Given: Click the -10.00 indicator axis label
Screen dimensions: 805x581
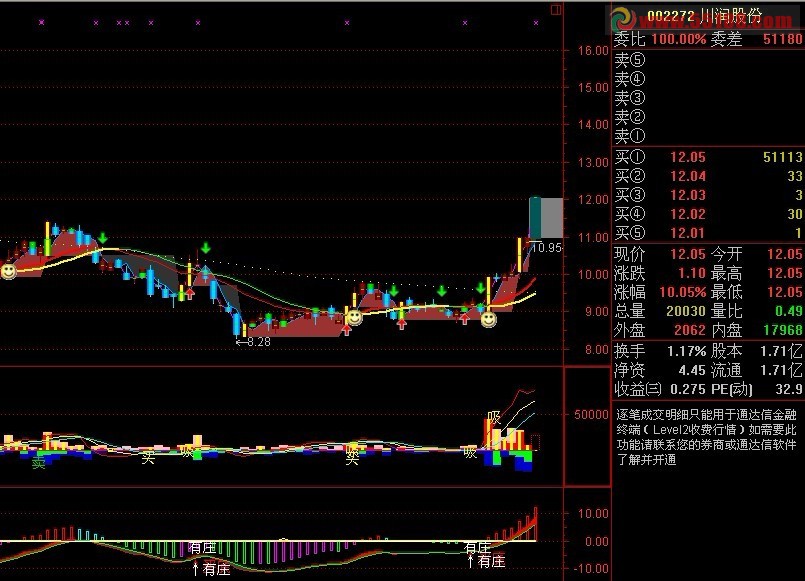Looking at the screenshot, I should (x=590, y=569).
